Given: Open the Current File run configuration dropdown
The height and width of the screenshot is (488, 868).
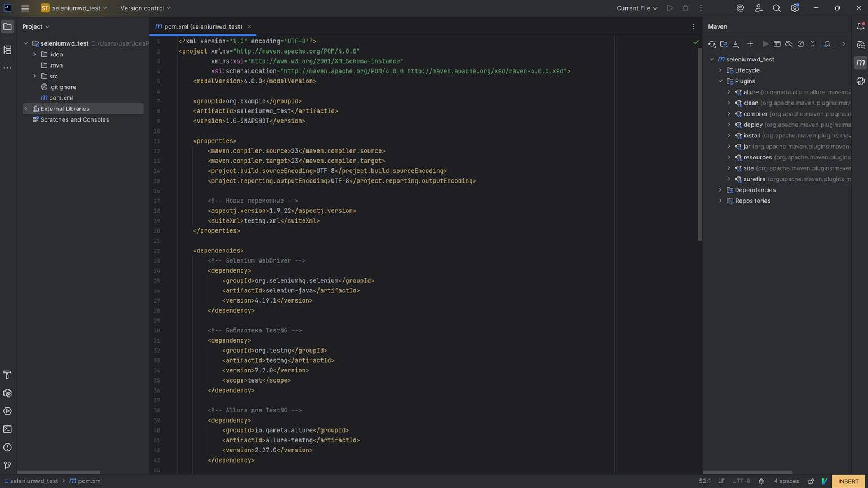Looking at the screenshot, I should click(x=637, y=8).
